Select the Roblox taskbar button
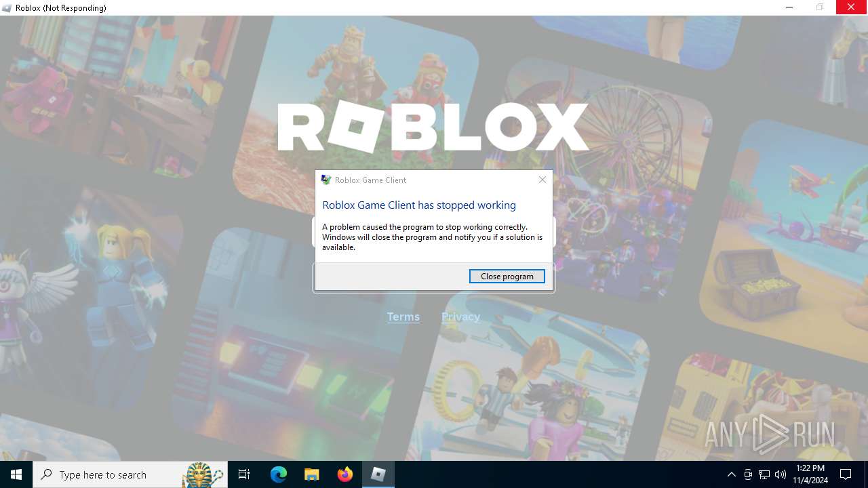This screenshot has width=868, height=488. pos(378,474)
